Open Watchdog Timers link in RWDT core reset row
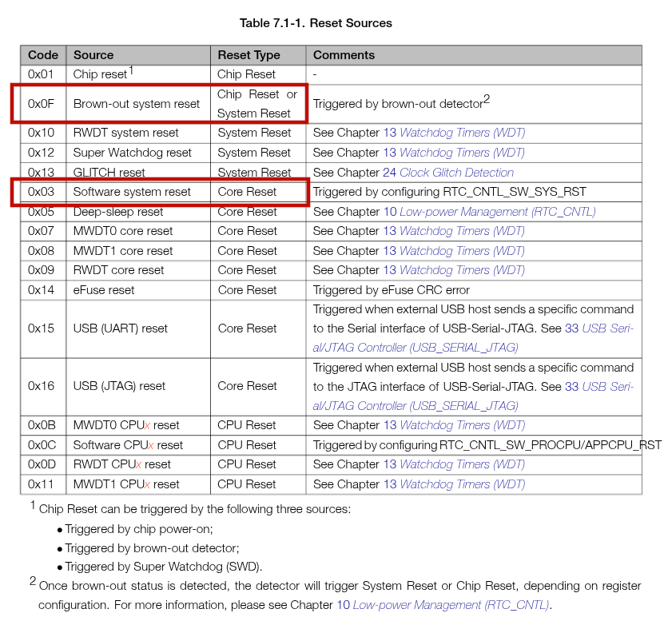 point(462,270)
